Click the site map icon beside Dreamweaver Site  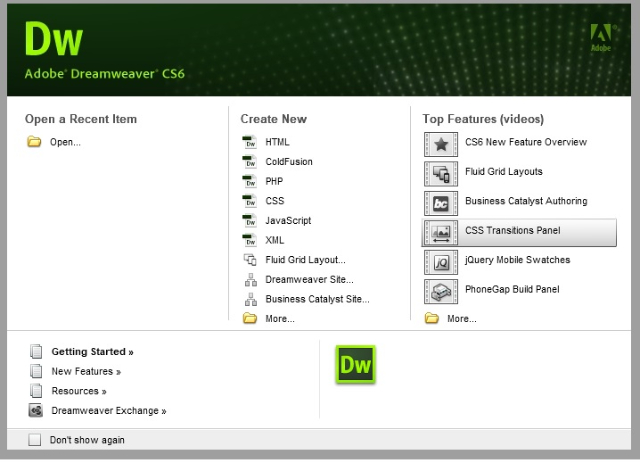point(251,279)
